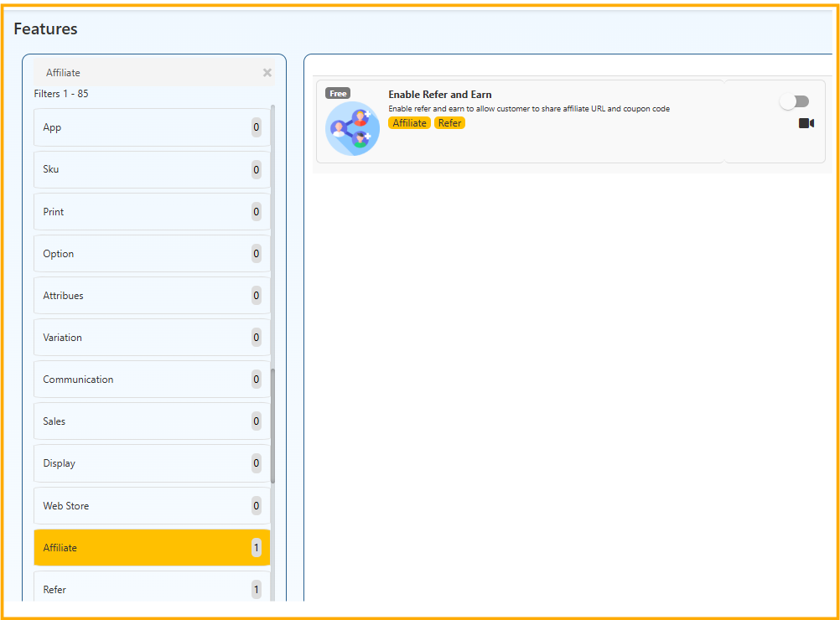The image size is (840, 620).
Task: Open the Option filter
Action: coord(152,254)
